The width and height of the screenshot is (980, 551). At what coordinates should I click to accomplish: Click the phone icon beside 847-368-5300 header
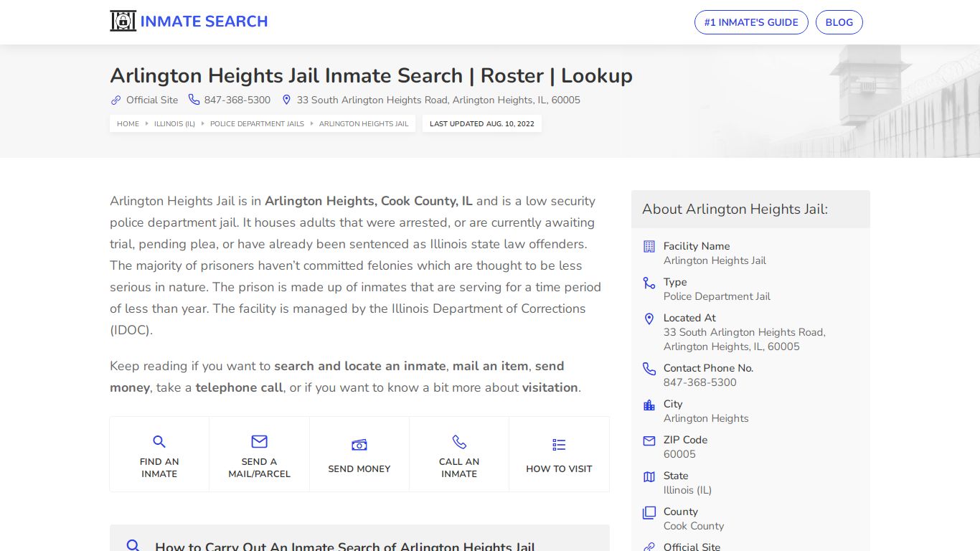[194, 100]
